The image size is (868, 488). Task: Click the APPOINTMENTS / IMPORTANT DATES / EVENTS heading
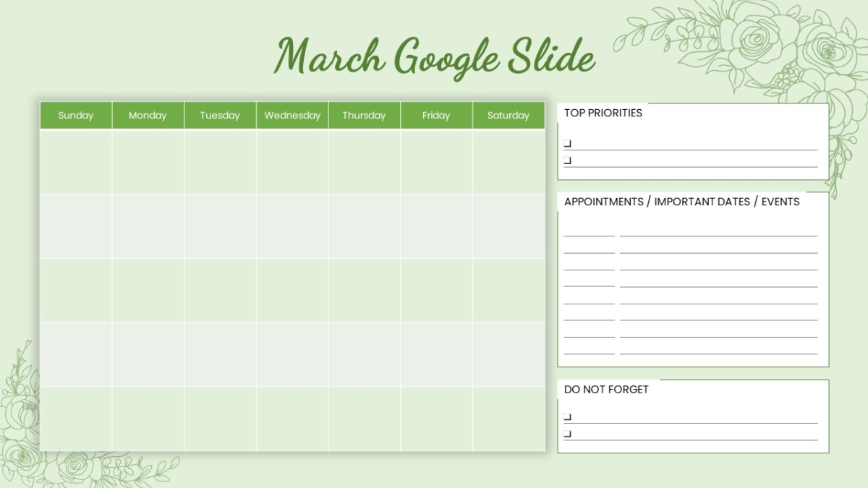(682, 202)
